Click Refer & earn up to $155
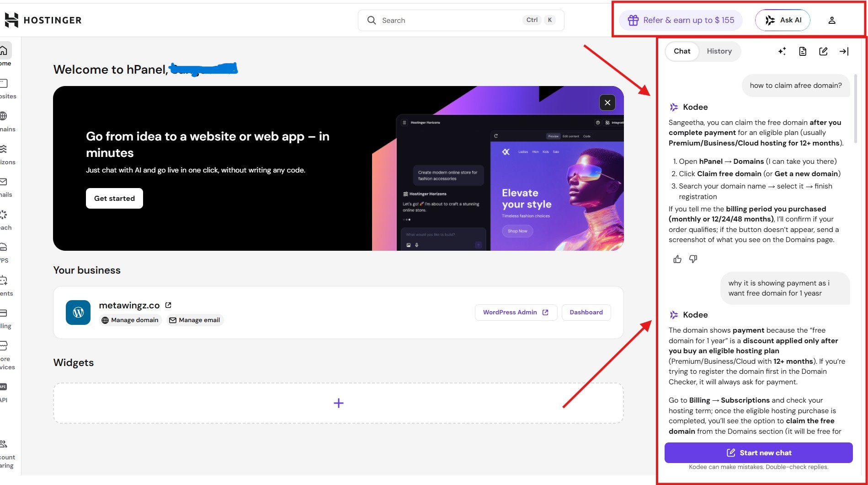 681,20
